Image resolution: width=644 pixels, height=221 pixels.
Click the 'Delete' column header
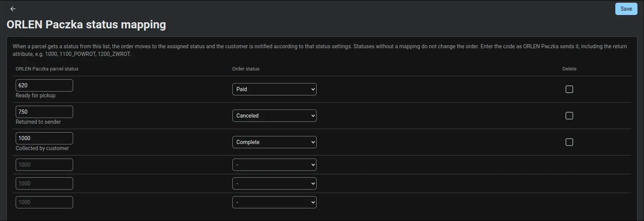(x=569, y=69)
